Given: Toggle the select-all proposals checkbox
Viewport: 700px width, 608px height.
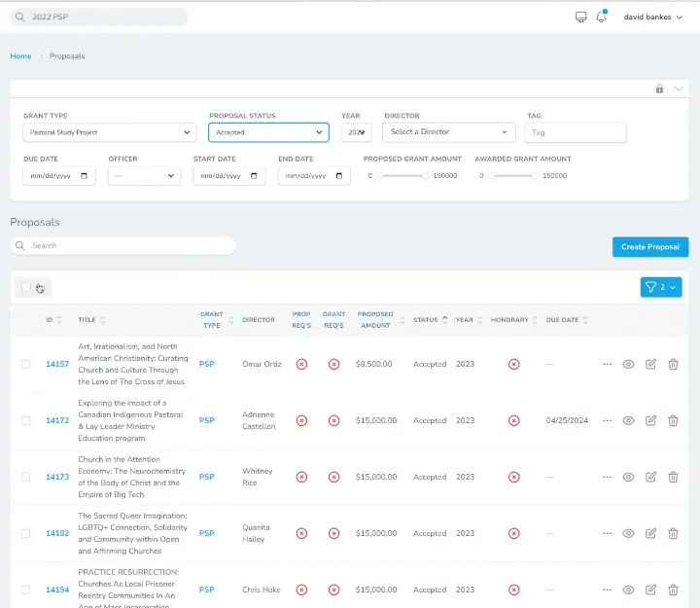Looking at the screenshot, I should 26,287.
